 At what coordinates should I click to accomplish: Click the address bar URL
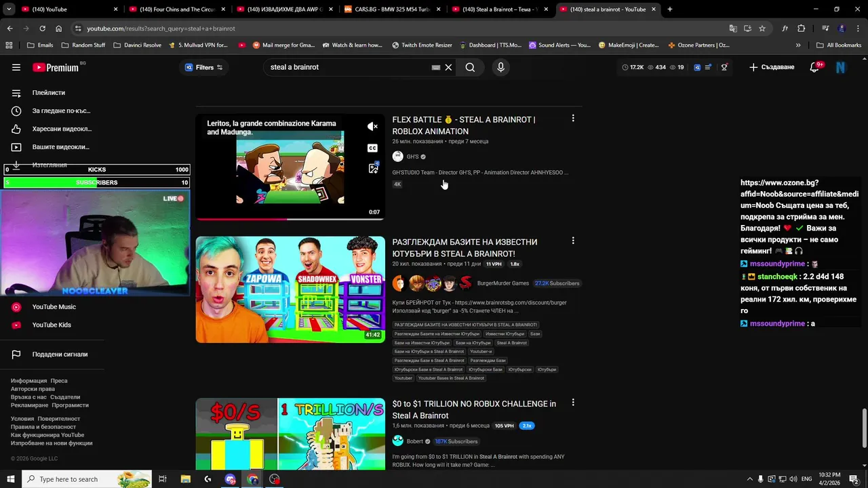161,28
